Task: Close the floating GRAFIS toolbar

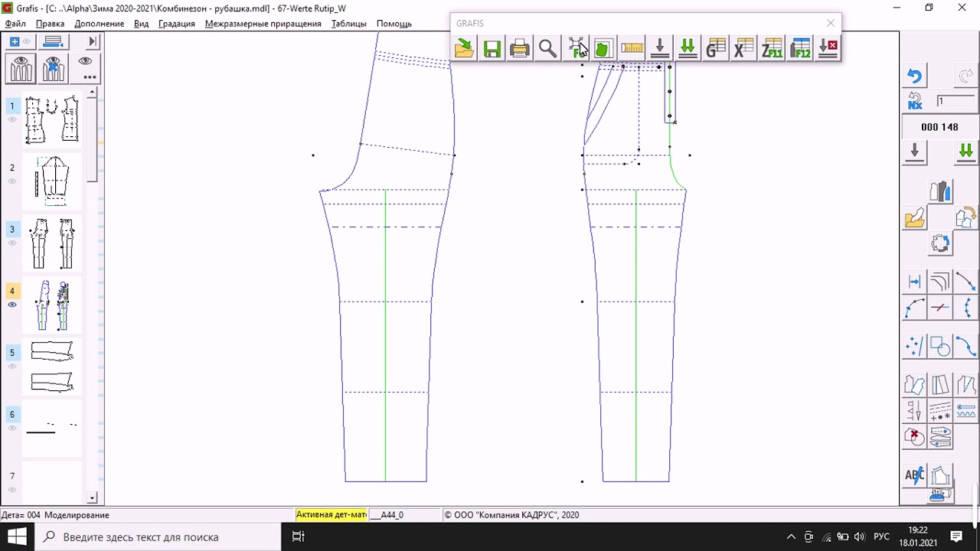Action: click(x=831, y=23)
